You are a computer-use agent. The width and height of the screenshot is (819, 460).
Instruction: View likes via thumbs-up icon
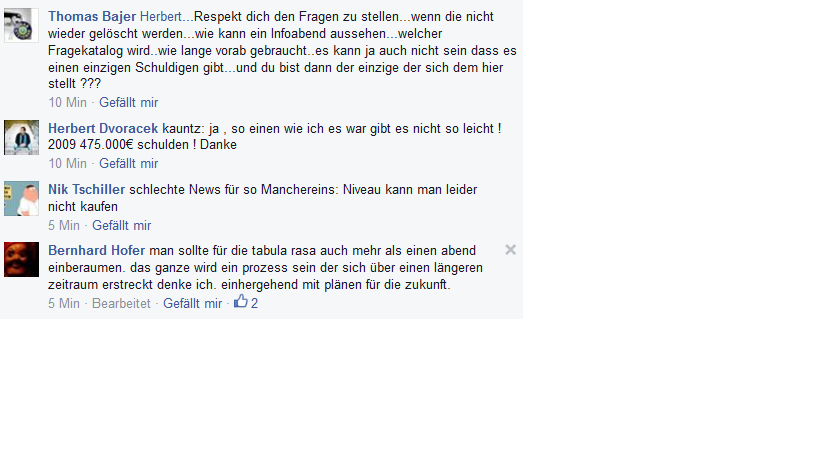[240, 301]
